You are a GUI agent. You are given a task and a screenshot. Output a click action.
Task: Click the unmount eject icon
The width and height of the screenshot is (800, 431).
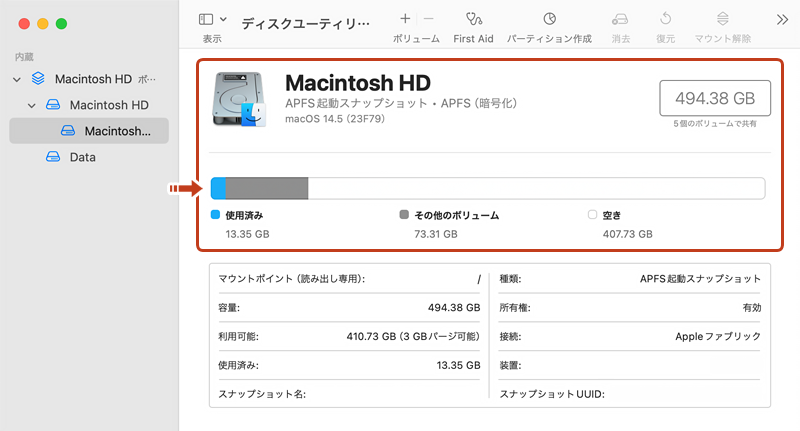tap(722, 19)
